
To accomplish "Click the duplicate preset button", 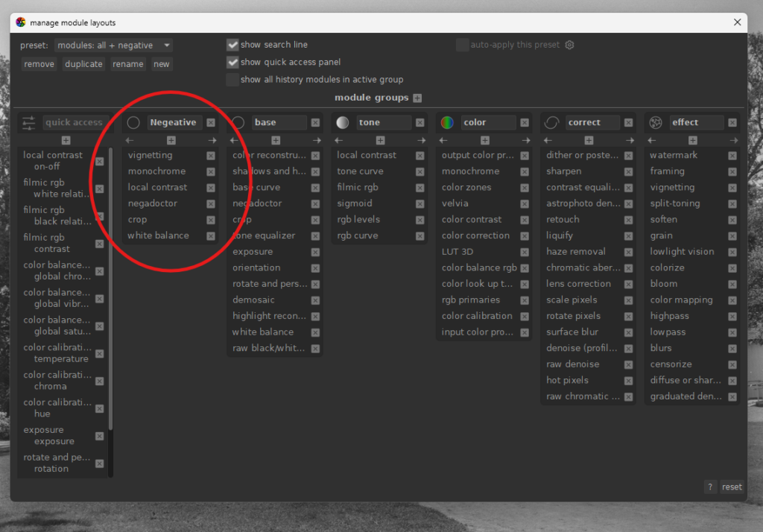I will 83,64.
